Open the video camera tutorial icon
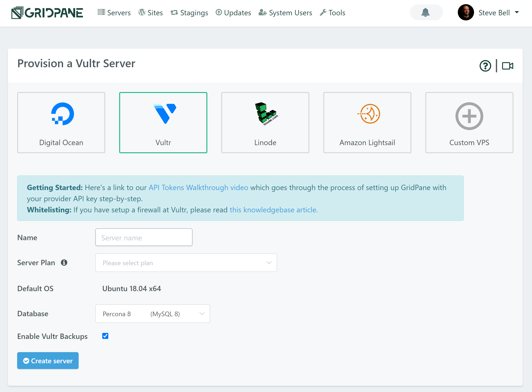This screenshot has height=392, width=532. pyautogui.click(x=507, y=66)
